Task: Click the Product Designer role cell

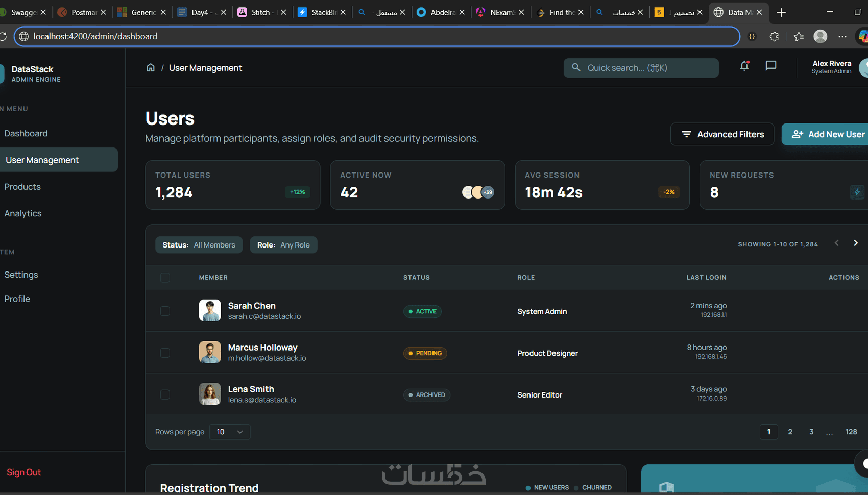Action: coord(547,353)
